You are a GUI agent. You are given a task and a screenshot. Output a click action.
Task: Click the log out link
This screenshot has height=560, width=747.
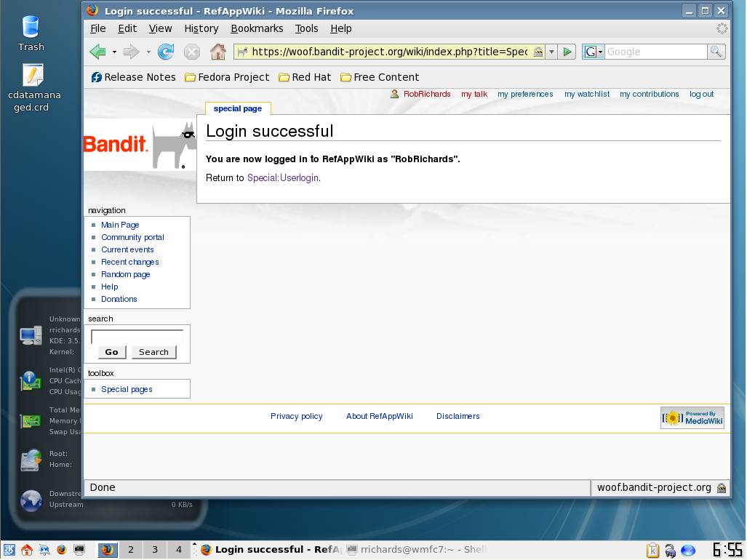pos(701,95)
